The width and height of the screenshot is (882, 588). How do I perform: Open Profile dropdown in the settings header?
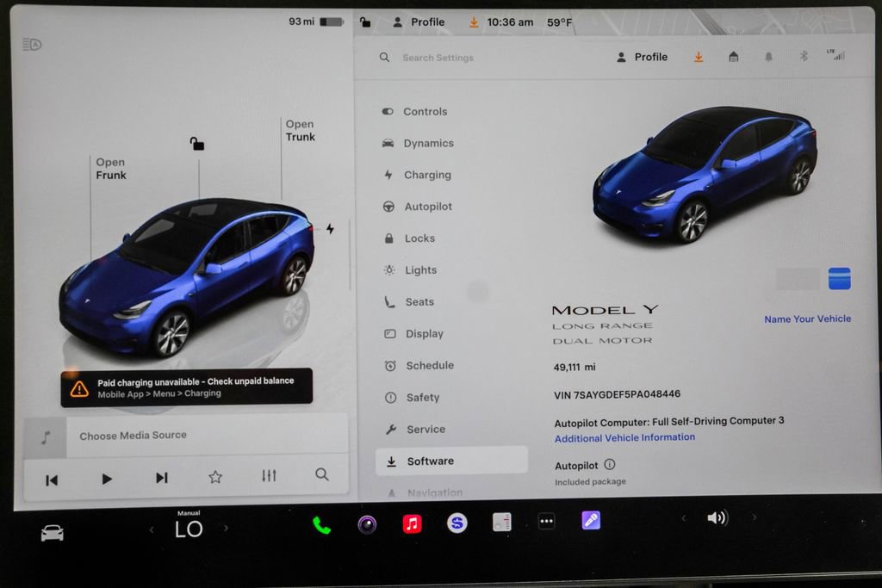(643, 57)
